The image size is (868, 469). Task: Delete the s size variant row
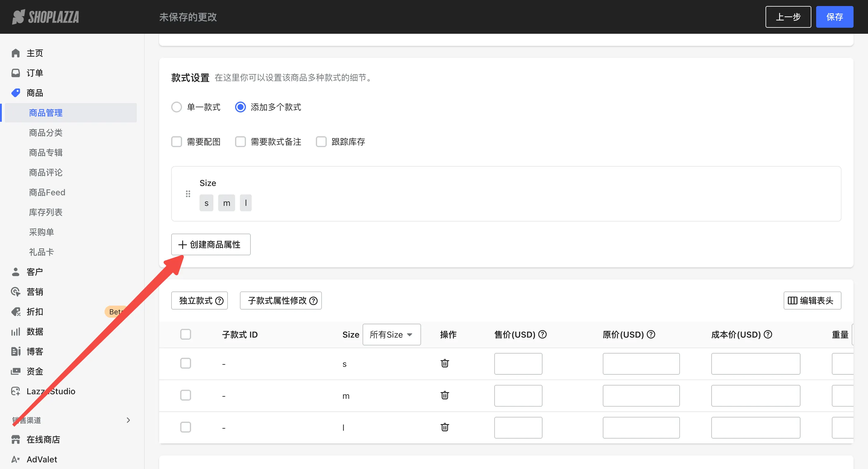click(x=445, y=363)
